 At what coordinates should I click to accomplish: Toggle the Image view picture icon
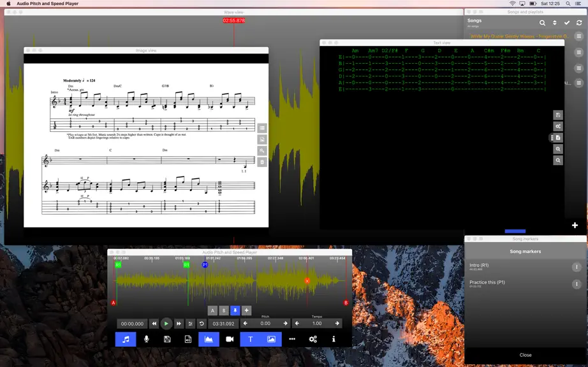(x=271, y=339)
